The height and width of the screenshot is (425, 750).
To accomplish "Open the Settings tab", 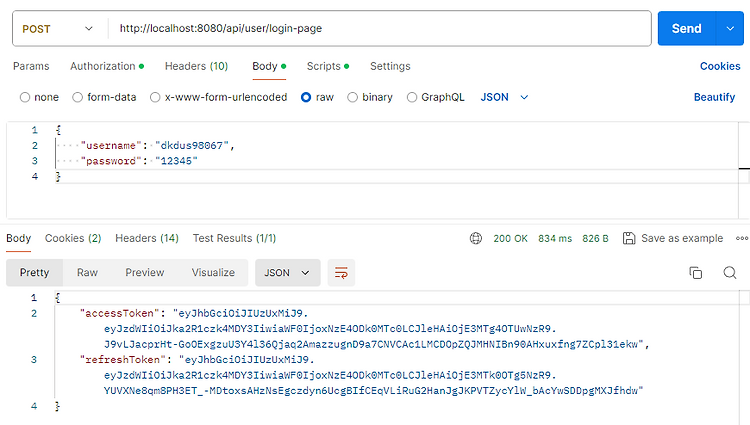I will pyautogui.click(x=390, y=66).
